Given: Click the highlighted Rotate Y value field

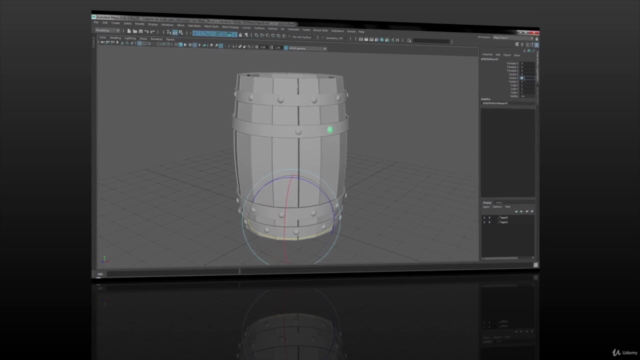Looking at the screenshot, I should (527, 78).
